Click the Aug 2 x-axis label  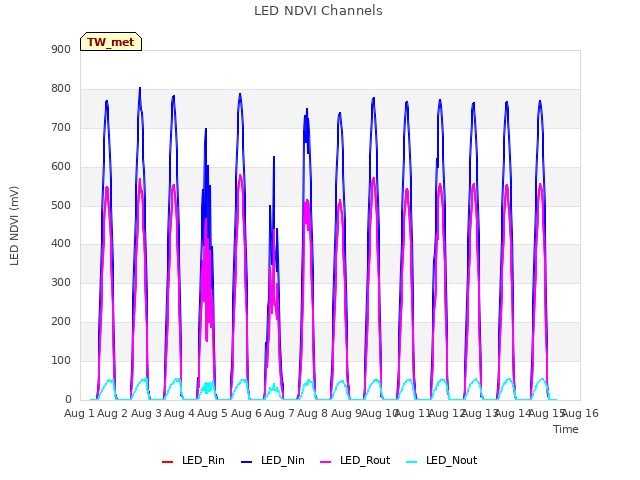pos(113,413)
